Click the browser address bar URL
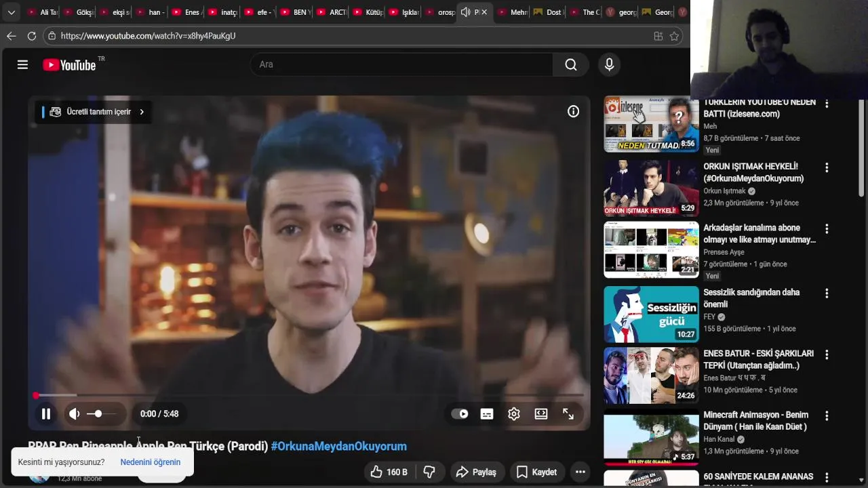868x488 pixels. tap(148, 36)
